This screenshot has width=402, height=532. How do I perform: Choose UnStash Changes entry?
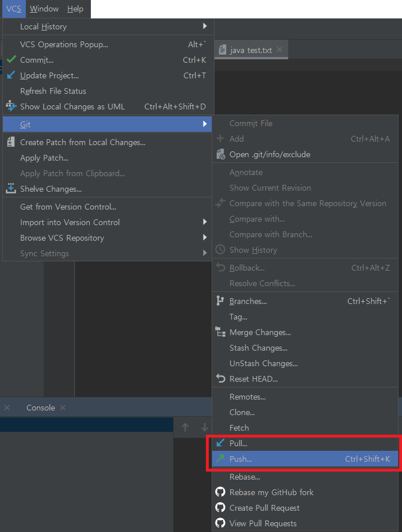click(305, 363)
